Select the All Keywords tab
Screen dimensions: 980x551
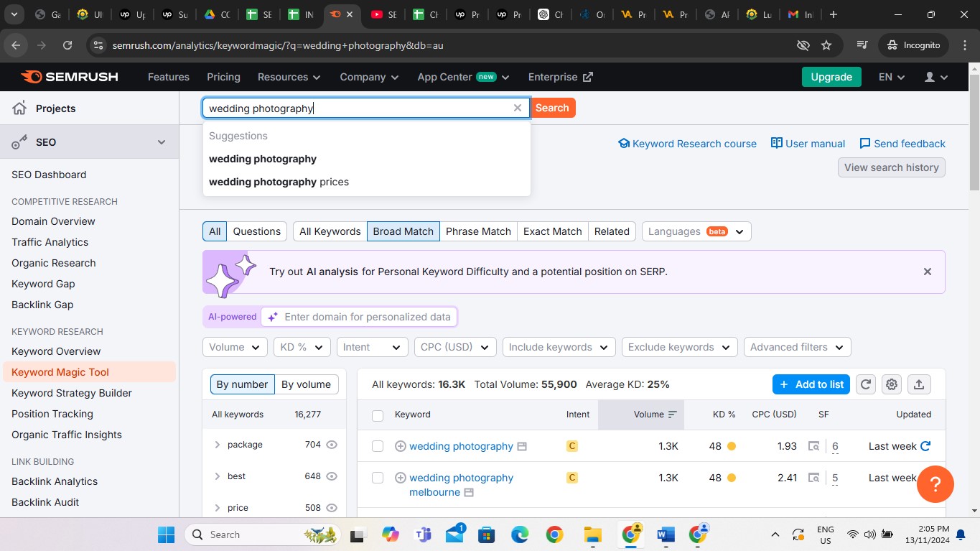coord(330,231)
